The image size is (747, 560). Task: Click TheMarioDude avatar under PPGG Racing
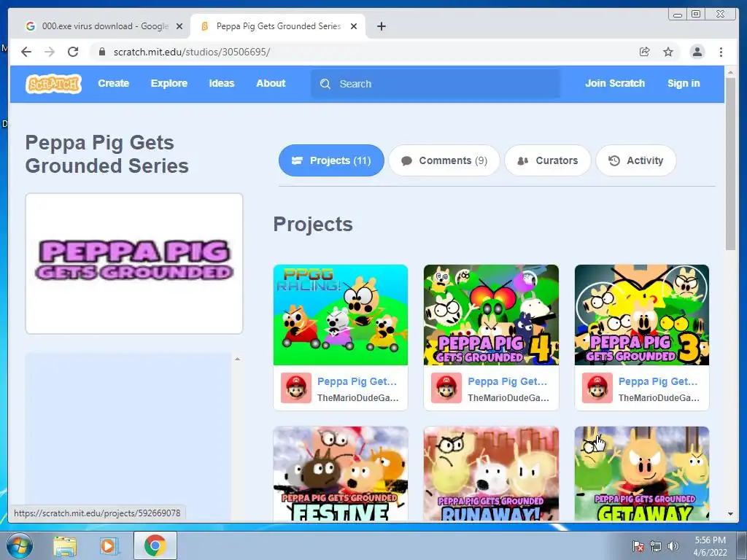click(x=296, y=388)
